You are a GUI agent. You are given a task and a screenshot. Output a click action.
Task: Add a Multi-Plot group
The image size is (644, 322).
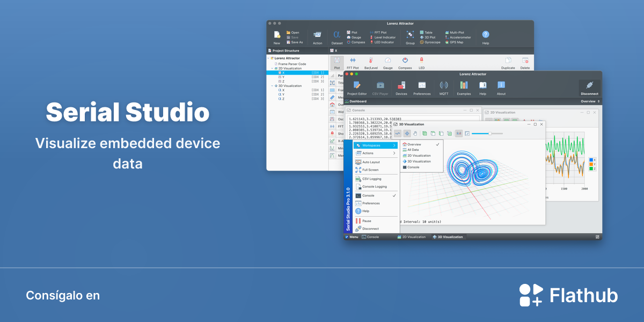[x=455, y=32]
